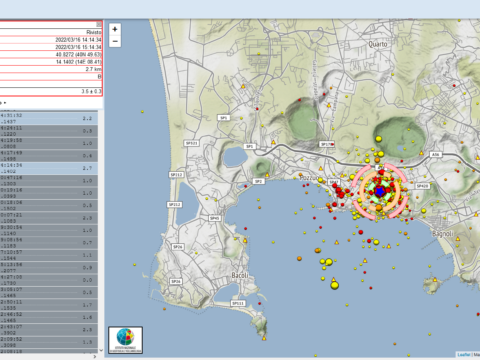
Task: Click the scroll down arrow of event list
Action: (x=101, y=350)
